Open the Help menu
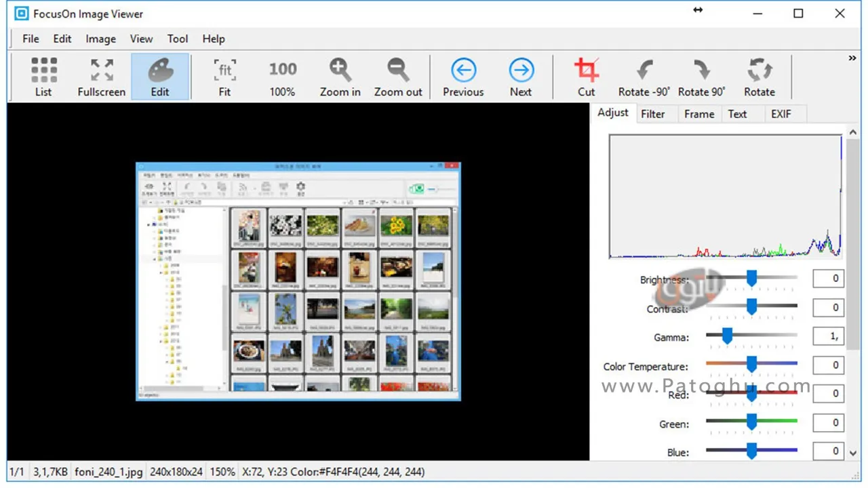 (x=214, y=39)
